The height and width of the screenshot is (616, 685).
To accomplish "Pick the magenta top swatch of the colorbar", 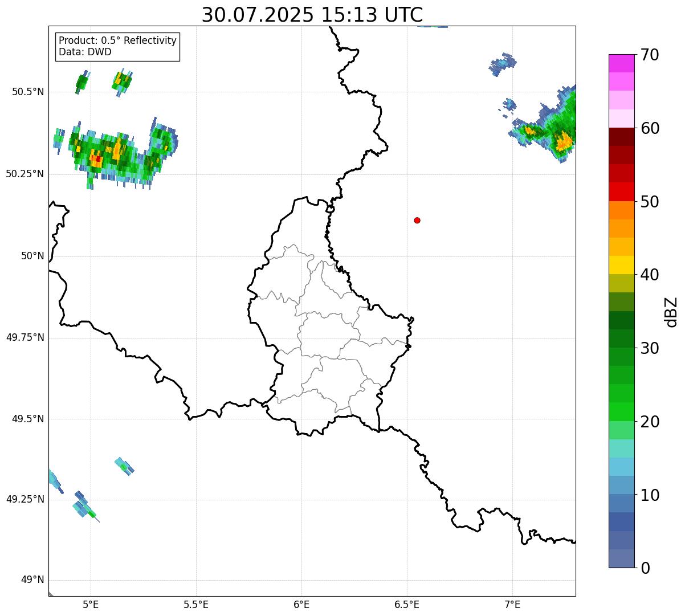I will tap(622, 63).
